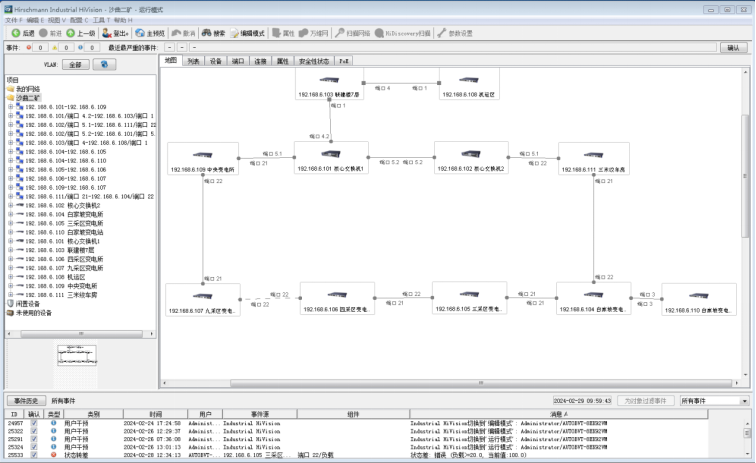Toggle acknowledge checkbox for event 25322
This screenshot has height=463, width=756.
click(34, 431)
